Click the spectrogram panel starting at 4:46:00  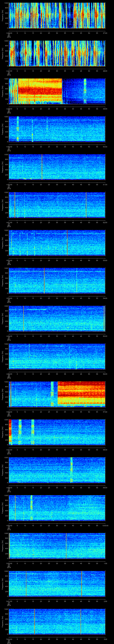[x=57, y=16]
